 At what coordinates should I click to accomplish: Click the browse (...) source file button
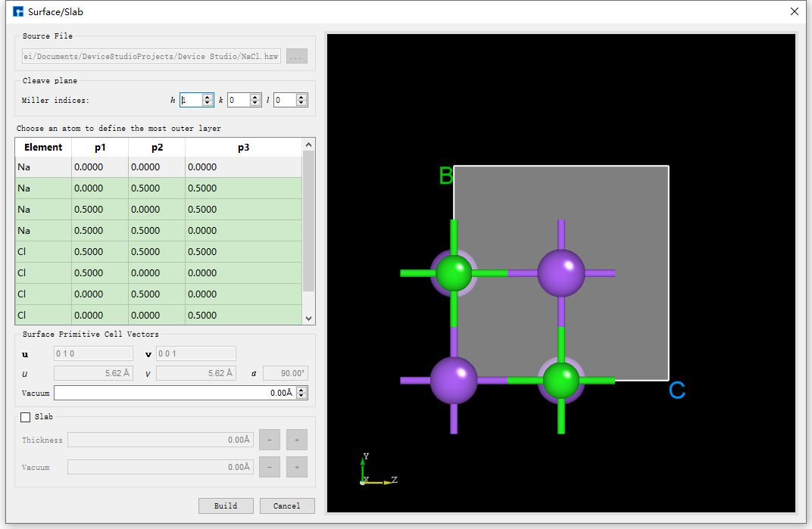click(297, 56)
